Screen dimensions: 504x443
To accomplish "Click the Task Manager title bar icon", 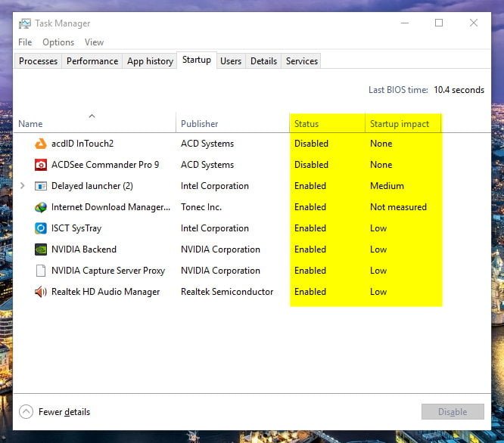I will (24, 23).
